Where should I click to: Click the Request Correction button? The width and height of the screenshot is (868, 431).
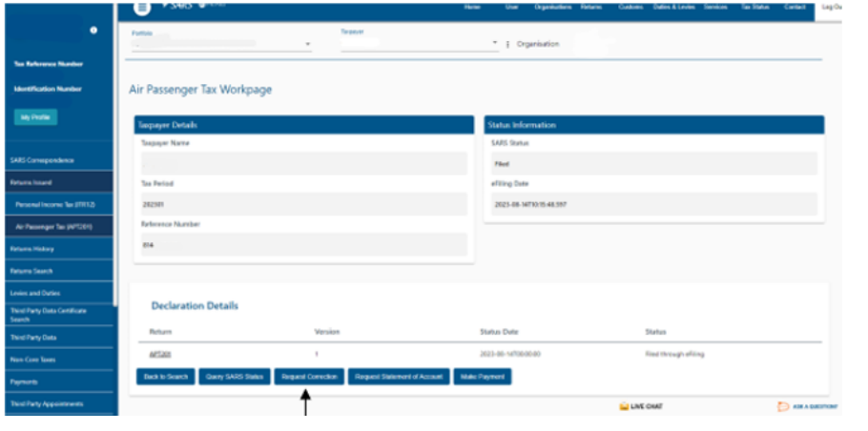(307, 377)
